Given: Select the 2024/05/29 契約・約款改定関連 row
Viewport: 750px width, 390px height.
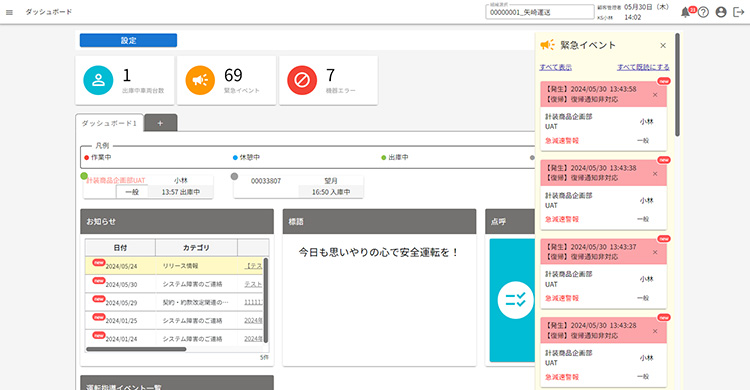Looking at the screenshot, I should pos(174,302).
